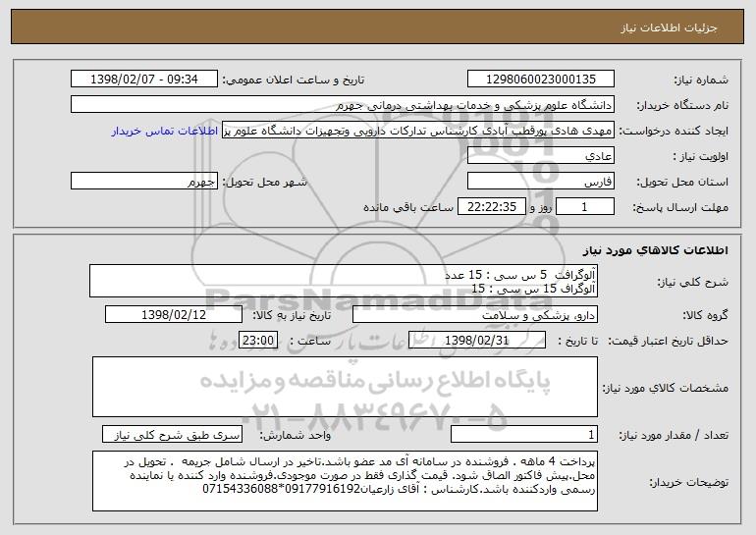Click the شماره نیاز field 1298060023000135

tap(540, 80)
